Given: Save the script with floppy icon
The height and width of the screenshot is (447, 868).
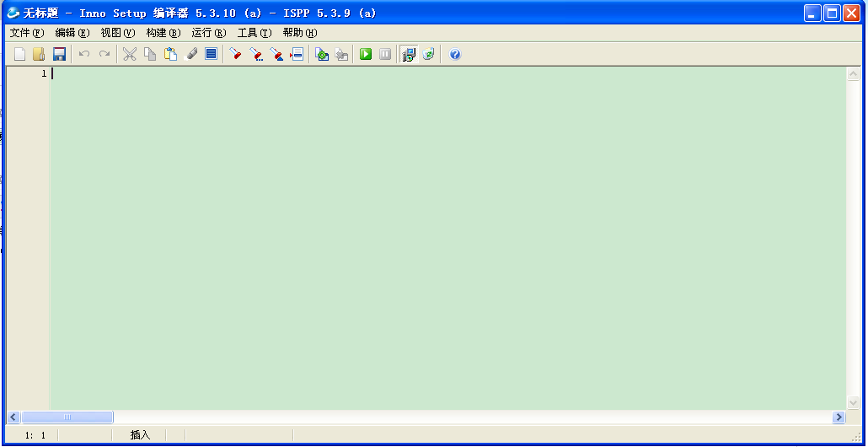Looking at the screenshot, I should pos(59,54).
